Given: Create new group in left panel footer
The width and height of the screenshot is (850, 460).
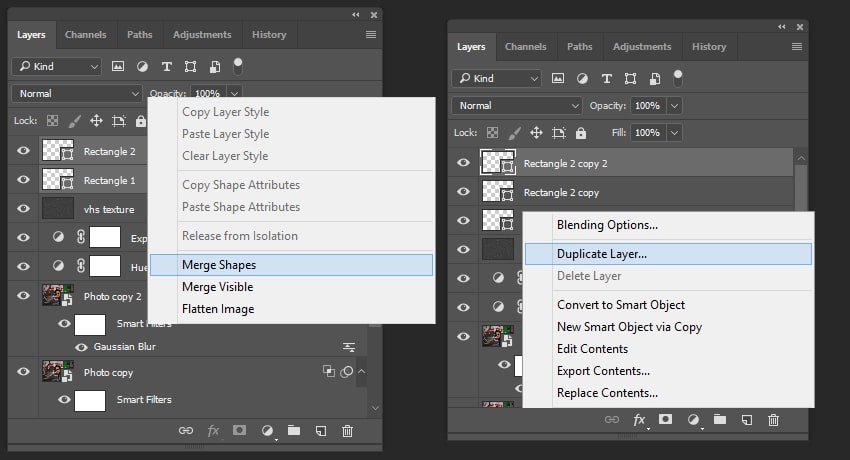Looking at the screenshot, I should (294, 431).
